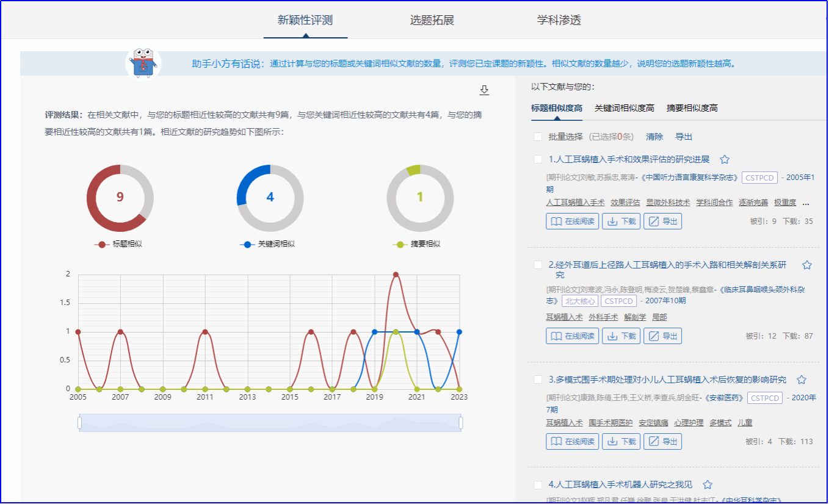Star the third article about 多模式围手术期
Viewport: 829px width, 504px height.
[802, 380]
